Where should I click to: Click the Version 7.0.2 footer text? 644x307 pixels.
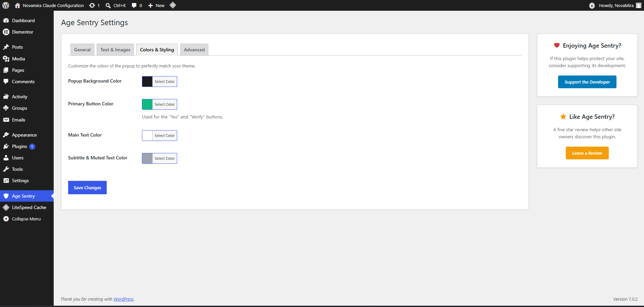click(x=625, y=299)
